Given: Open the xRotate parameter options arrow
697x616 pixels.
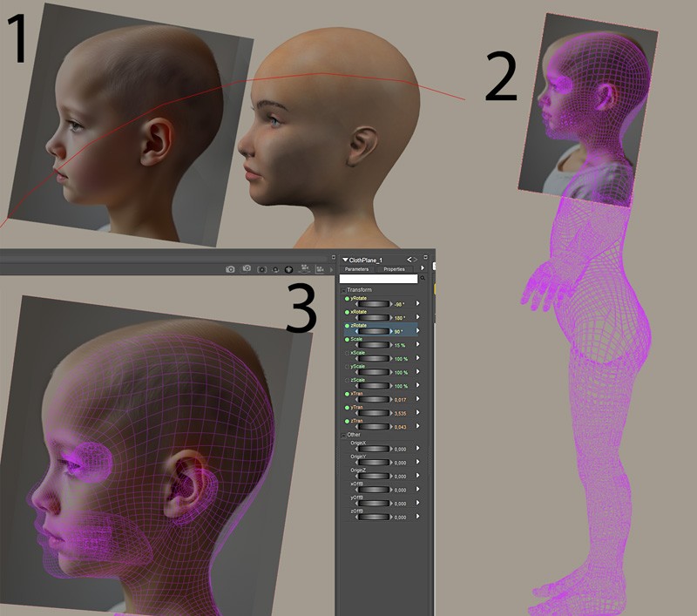Looking at the screenshot, I should click(418, 317).
